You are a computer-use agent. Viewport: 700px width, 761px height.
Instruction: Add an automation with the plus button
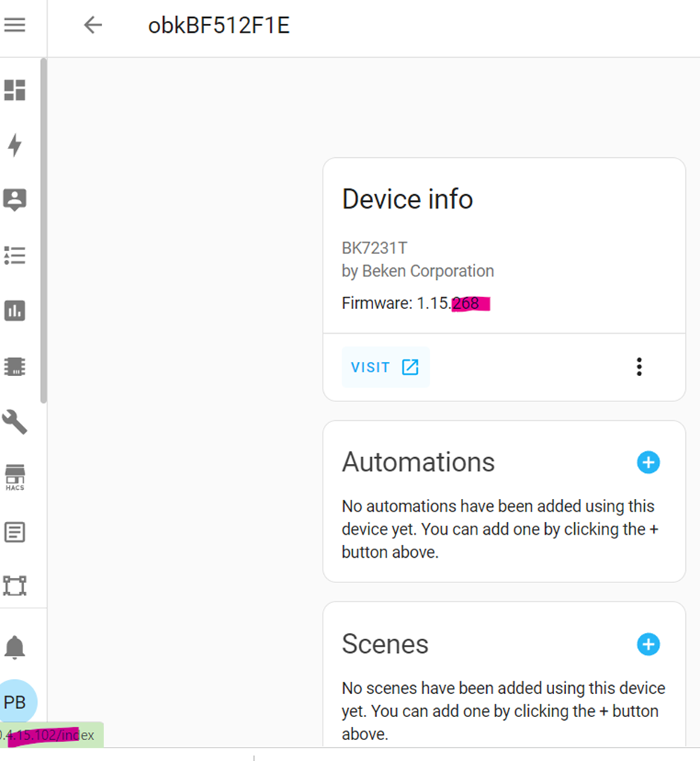click(x=648, y=462)
